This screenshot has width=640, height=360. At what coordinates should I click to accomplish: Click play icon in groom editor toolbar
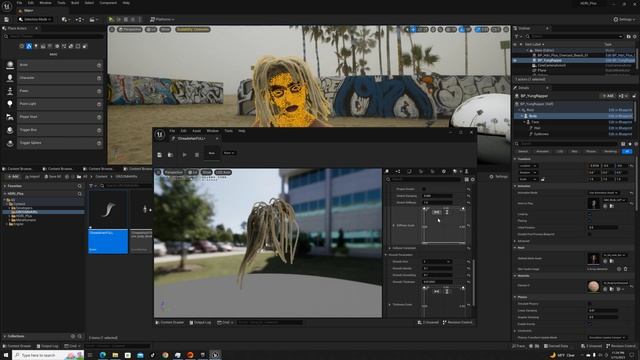184,155
